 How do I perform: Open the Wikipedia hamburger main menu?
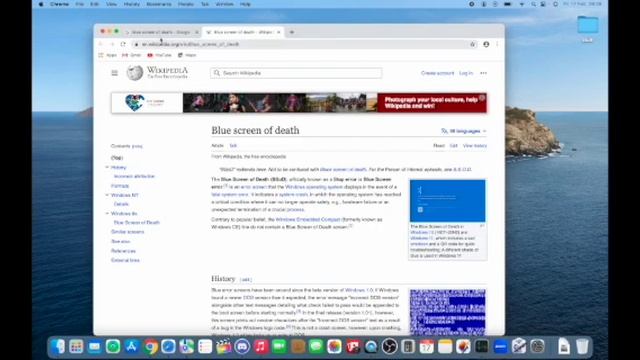pos(114,73)
